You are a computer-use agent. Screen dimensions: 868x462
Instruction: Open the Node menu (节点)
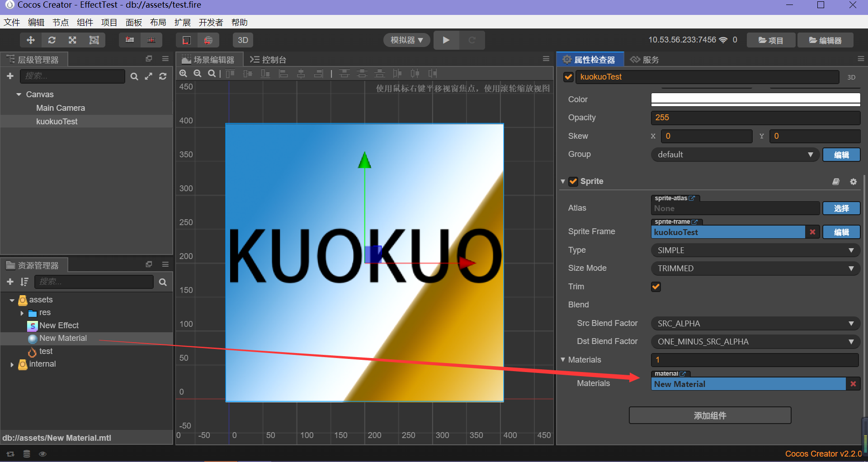61,22
